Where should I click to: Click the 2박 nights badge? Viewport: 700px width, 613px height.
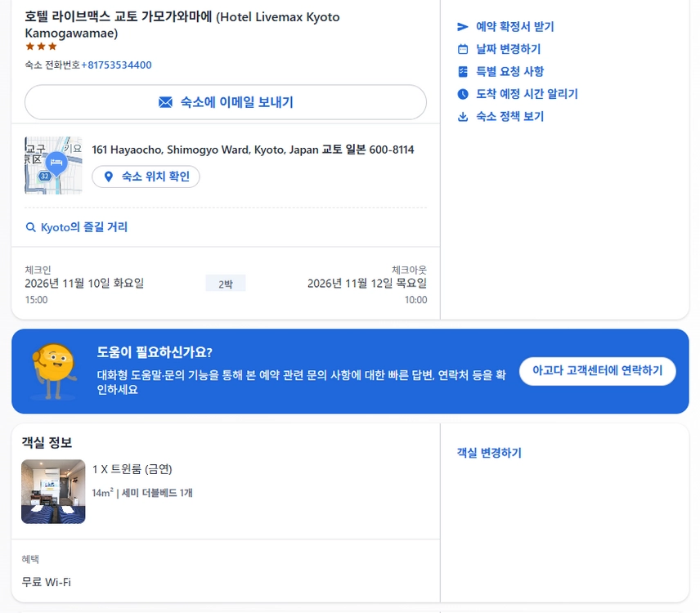pos(226,284)
